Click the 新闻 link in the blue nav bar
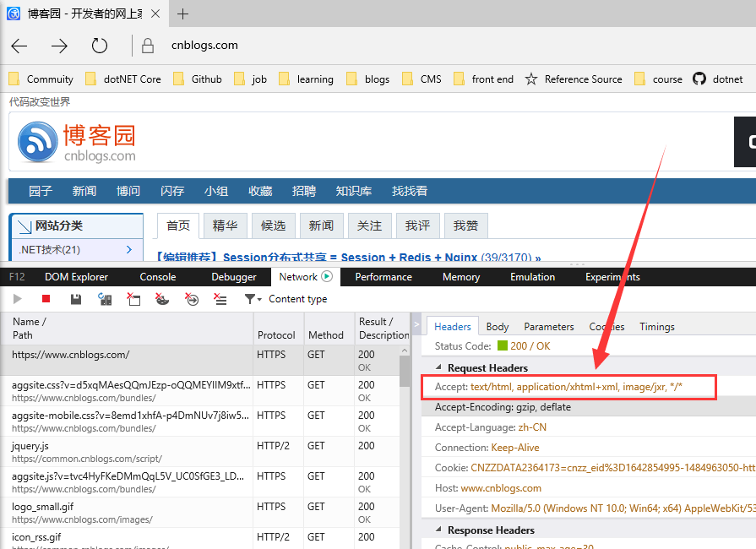 coord(84,191)
